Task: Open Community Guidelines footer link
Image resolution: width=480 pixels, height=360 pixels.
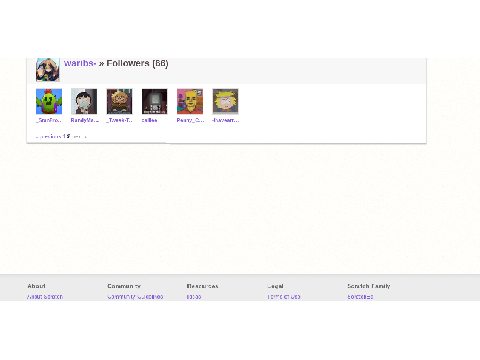Action: pyautogui.click(x=135, y=297)
